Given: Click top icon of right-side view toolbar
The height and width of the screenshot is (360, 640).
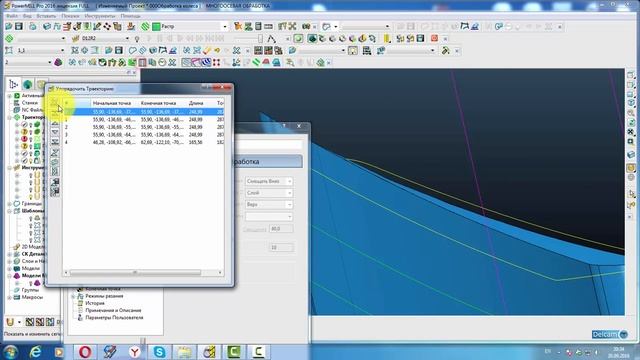Looking at the screenshot, I should point(631,75).
